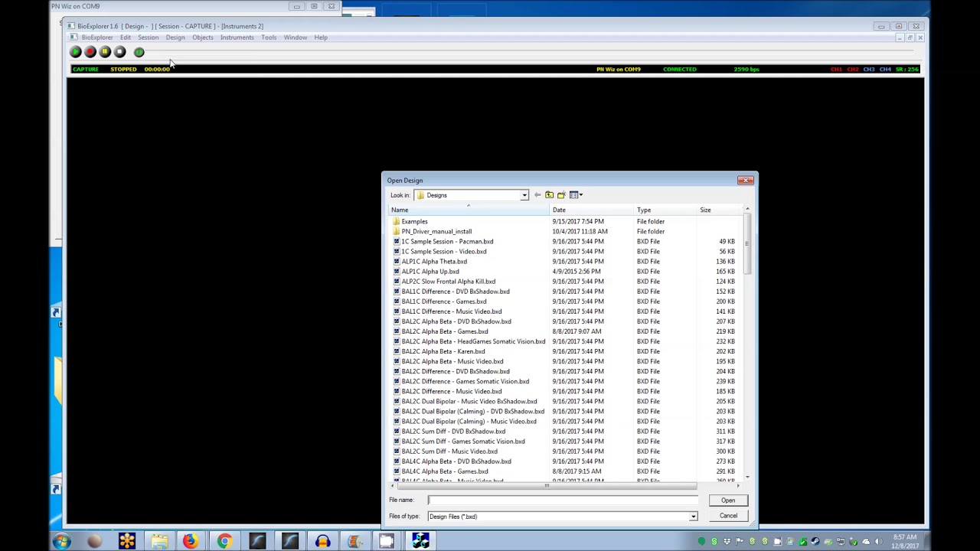
Task: Go up one folder level in Open Design
Action: 549,195
